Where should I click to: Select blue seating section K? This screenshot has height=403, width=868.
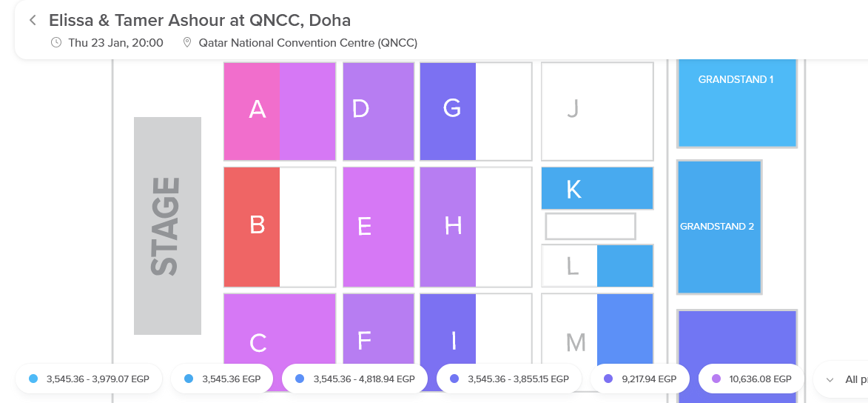(x=597, y=188)
